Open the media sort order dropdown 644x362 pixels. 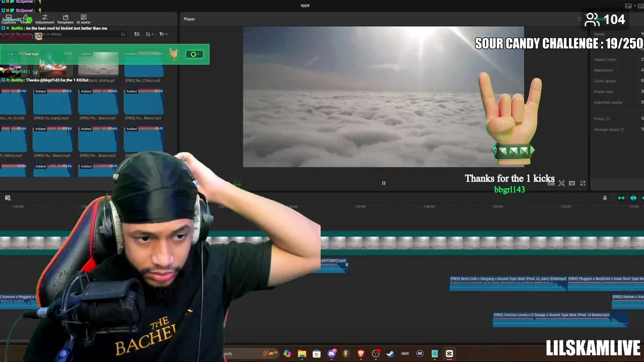(149, 34)
